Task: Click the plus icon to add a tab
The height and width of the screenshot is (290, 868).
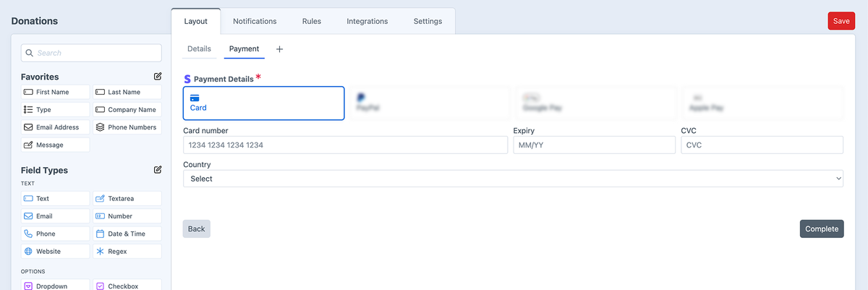Action: click(280, 49)
